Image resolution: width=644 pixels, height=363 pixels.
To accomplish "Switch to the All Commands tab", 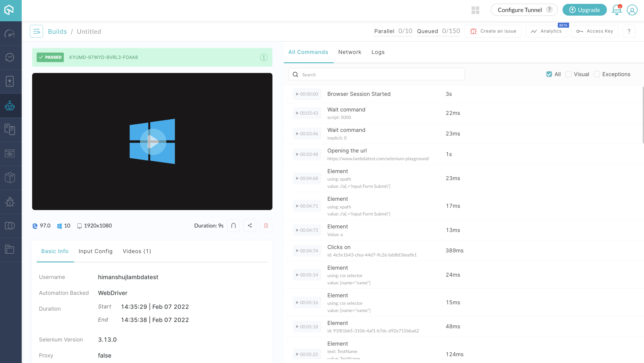I will [x=308, y=52].
